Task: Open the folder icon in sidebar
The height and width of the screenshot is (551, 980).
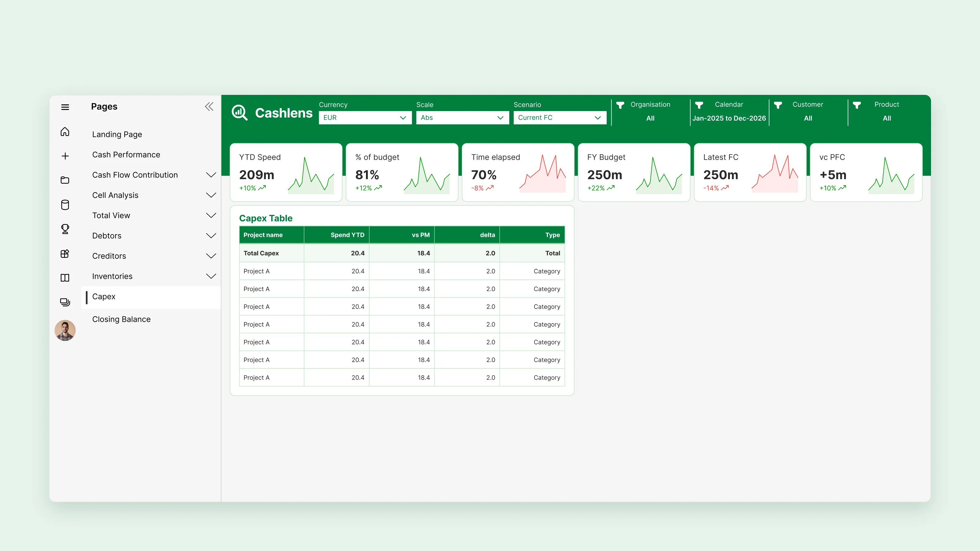Action: pos(65,180)
